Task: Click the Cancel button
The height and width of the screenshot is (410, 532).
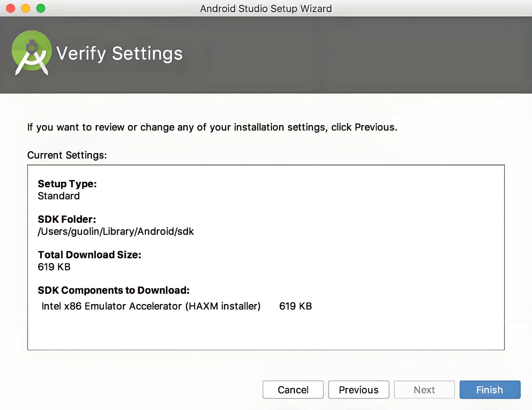Action: (293, 390)
